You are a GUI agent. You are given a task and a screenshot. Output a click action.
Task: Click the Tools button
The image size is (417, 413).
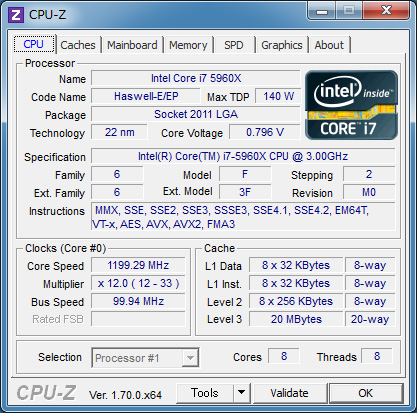coord(205,393)
